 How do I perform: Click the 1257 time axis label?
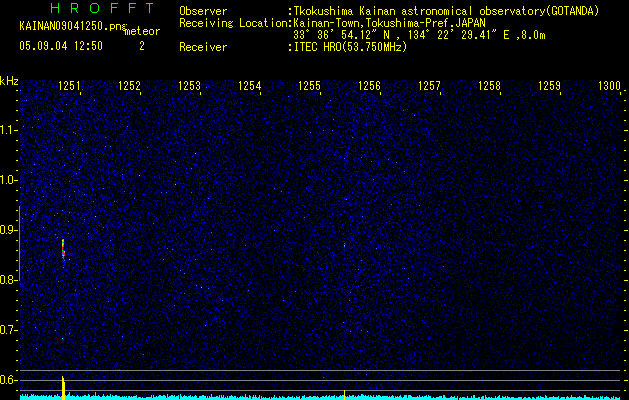click(x=429, y=86)
